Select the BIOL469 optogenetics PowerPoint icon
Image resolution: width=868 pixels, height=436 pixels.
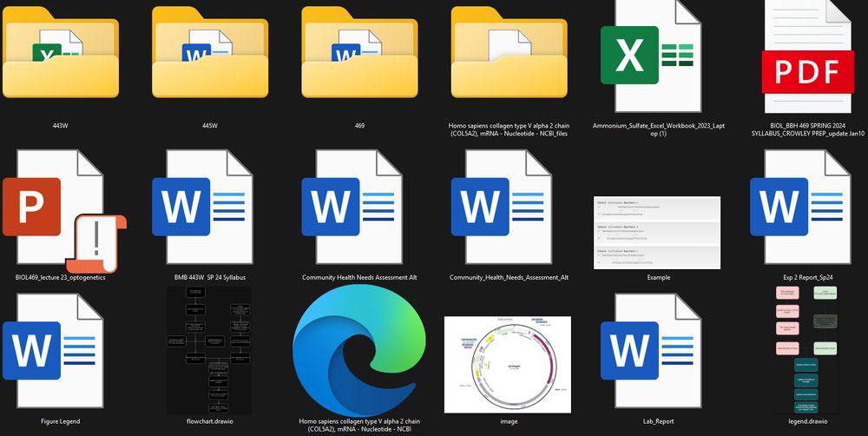(65, 211)
